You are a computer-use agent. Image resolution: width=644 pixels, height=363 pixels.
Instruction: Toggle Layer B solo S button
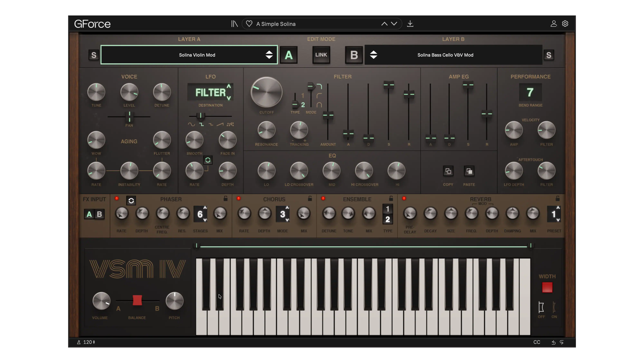point(549,55)
